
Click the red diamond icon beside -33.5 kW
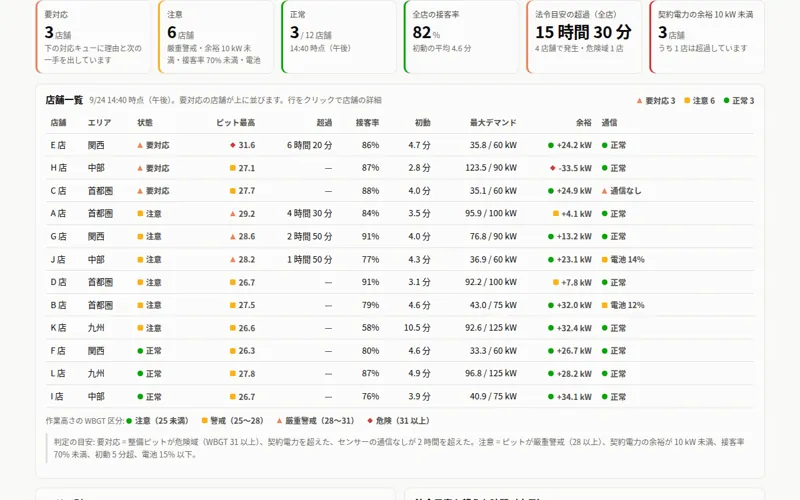click(x=553, y=168)
